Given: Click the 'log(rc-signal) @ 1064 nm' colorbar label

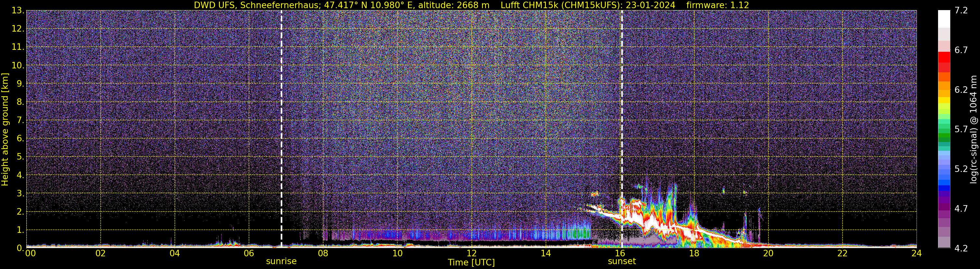Looking at the screenshot, I should point(973,129).
